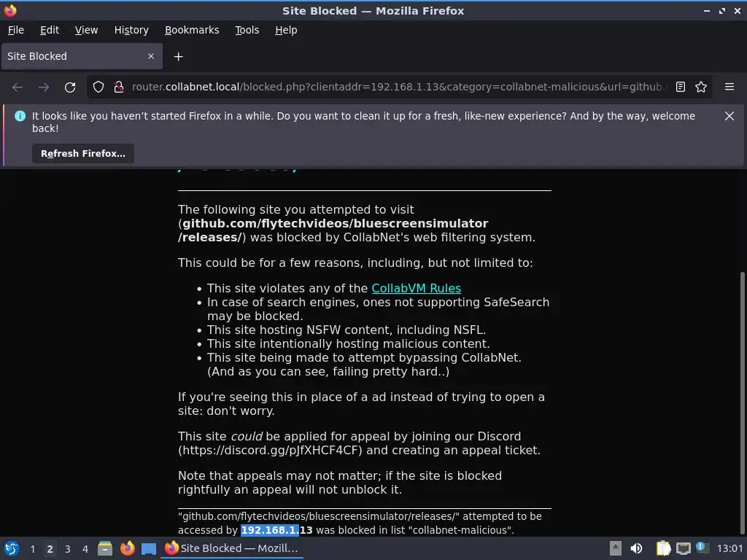The image size is (747, 560).
Task: Switch to workspace 4
Action: click(85, 549)
